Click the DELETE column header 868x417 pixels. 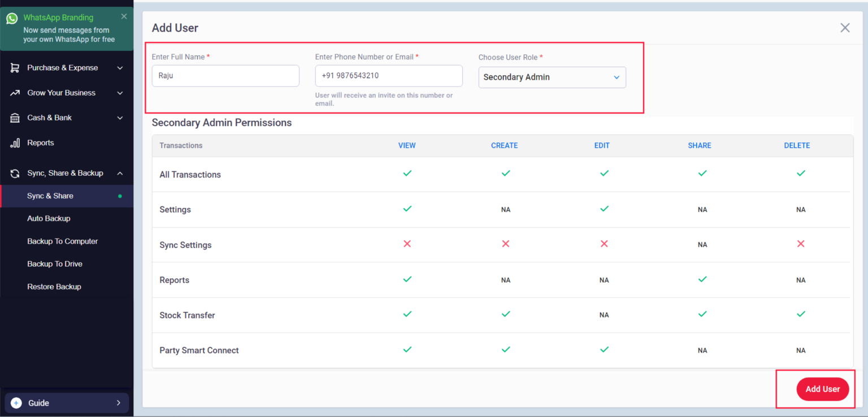[x=797, y=146]
